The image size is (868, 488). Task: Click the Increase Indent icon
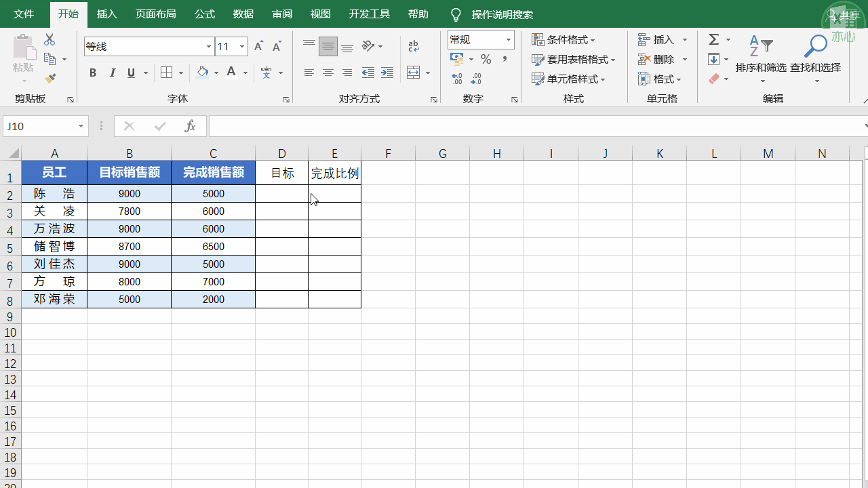(x=387, y=73)
